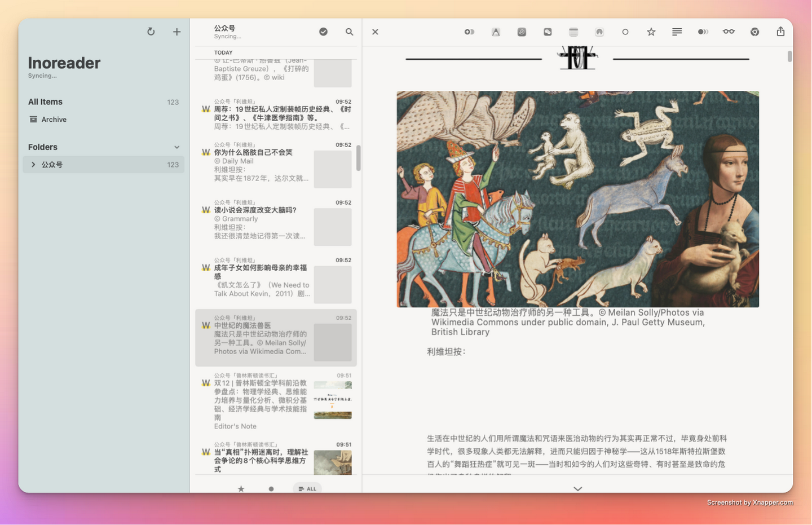Enable reader view with the glasses icon
The height and width of the screenshot is (525, 812).
click(729, 32)
